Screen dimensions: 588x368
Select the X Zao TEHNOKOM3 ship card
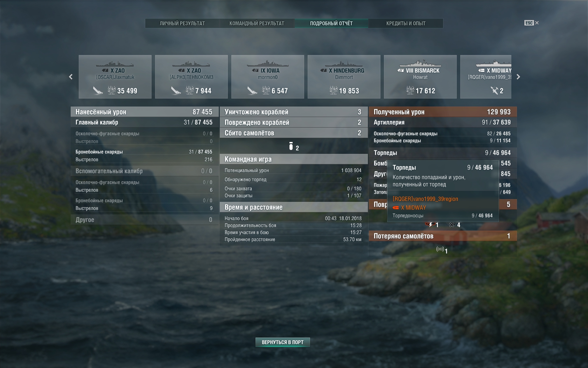(191, 77)
